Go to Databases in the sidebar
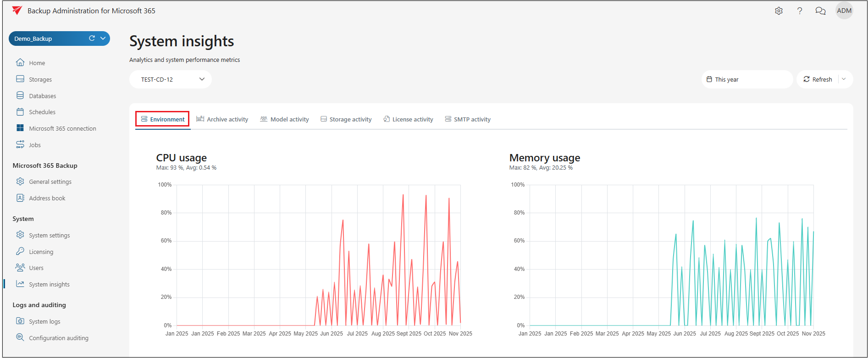868x358 pixels. click(x=42, y=96)
